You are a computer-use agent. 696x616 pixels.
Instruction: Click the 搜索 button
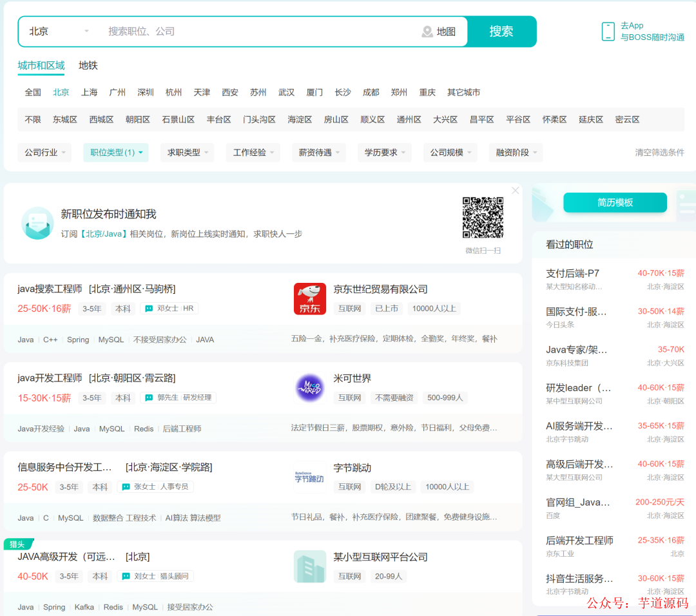click(501, 32)
